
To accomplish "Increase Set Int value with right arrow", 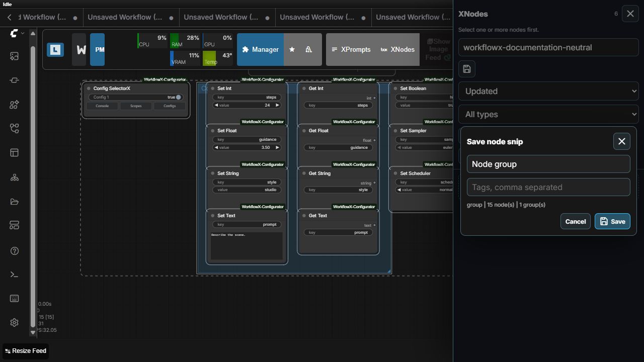I will coord(277,105).
